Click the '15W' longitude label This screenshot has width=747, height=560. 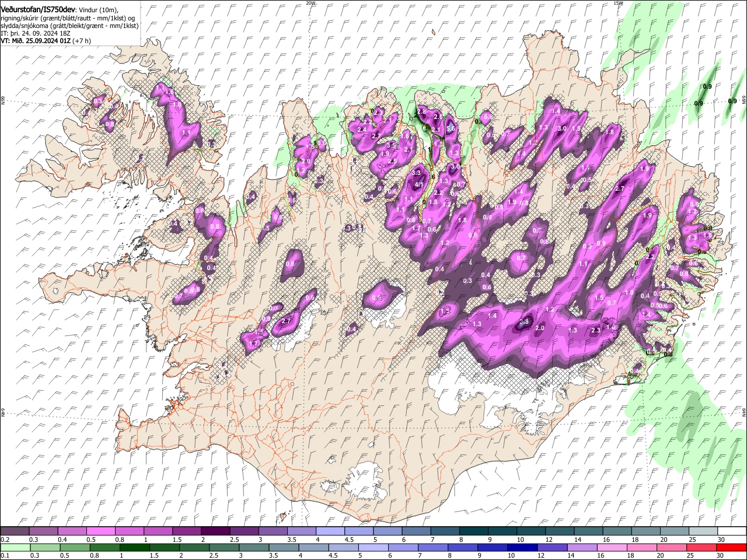[x=619, y=3]
